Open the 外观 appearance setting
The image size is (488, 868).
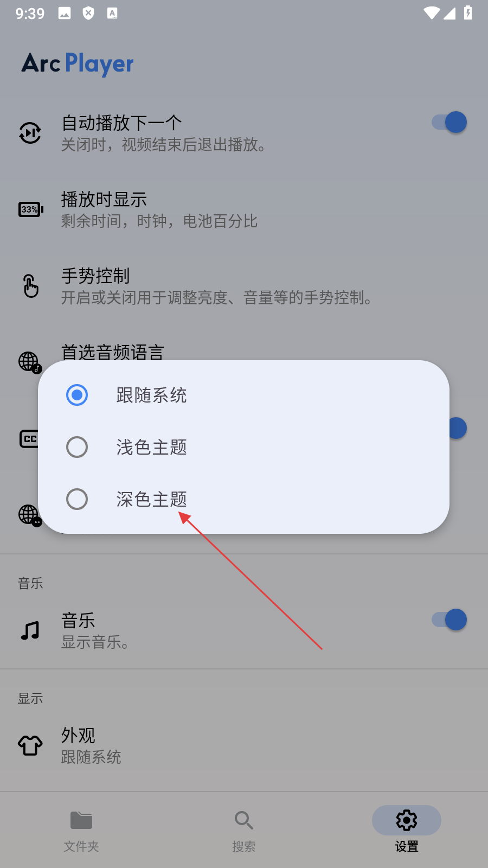pyautogui.click(x=244, y=745)
